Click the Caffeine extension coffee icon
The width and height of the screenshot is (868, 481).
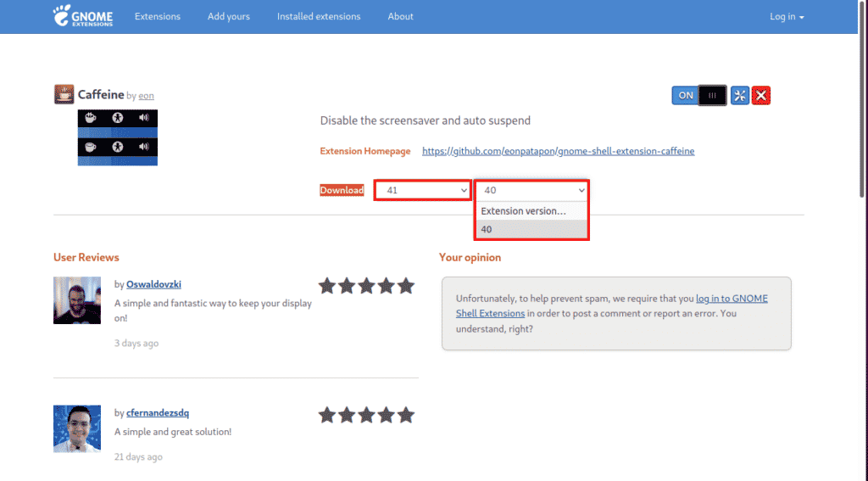(64, 94)
